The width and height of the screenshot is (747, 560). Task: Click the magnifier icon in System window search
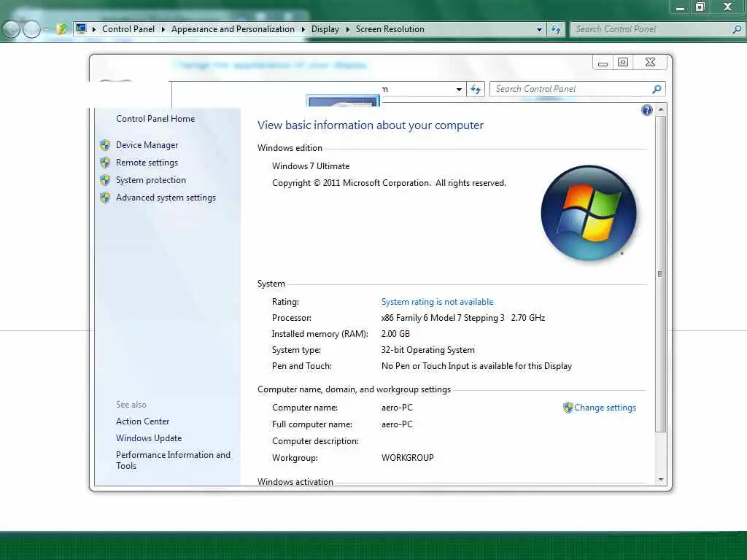tap(657, 89)
